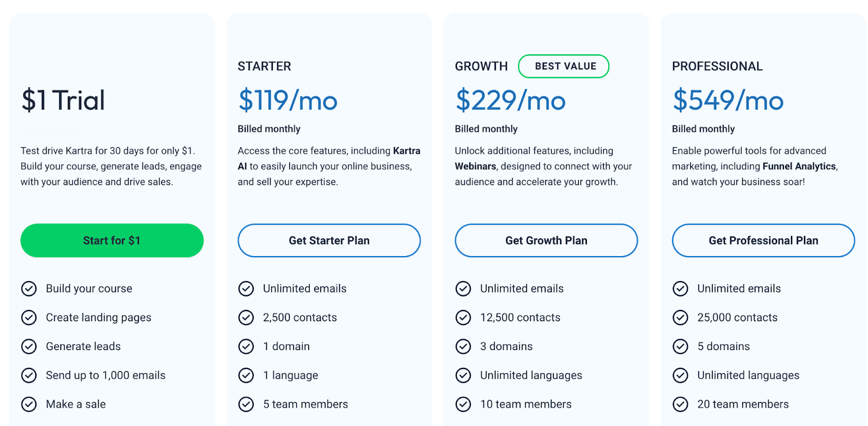Click the checkmark beside "Send up to 1,000 emails"
Viewport: 868px width, 426px height.
[29, 375]
